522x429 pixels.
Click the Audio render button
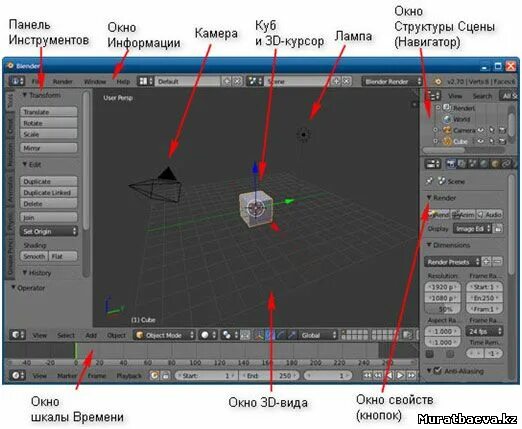(490, 214)
